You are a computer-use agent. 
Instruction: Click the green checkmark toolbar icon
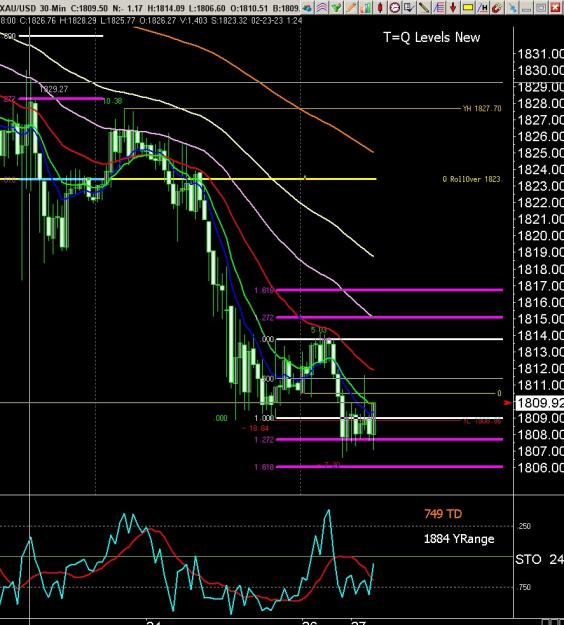[x=336, y=7]
